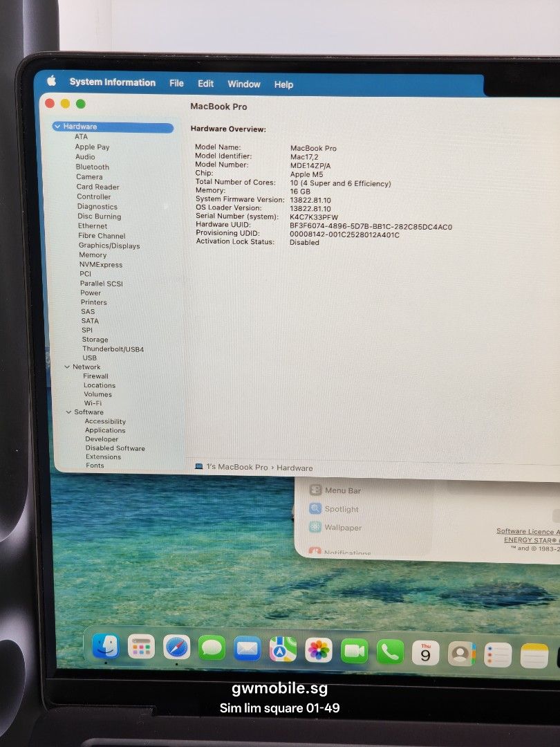Screen dimensions: 560x747
Task: Select Memory in the sidebar
Action: [93, 255]
